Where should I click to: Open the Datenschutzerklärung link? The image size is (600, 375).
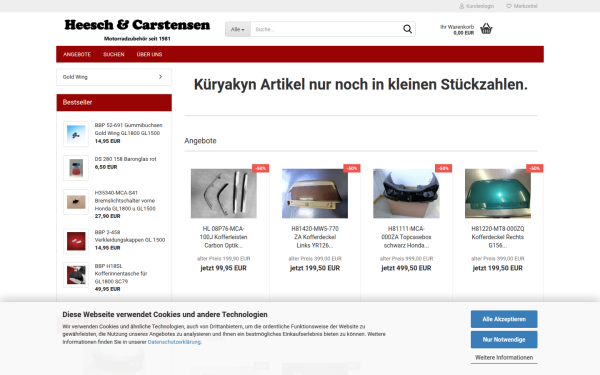point(174,342)
